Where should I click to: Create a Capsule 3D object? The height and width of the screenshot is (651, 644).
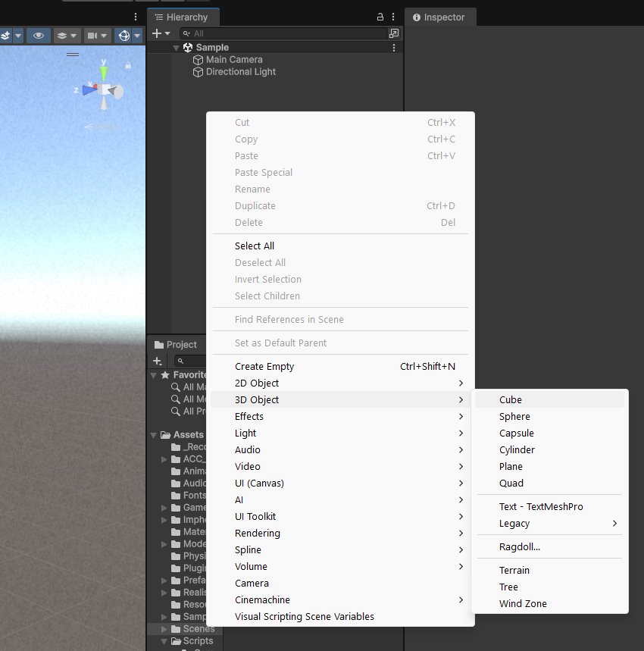[x=549, y=433]
